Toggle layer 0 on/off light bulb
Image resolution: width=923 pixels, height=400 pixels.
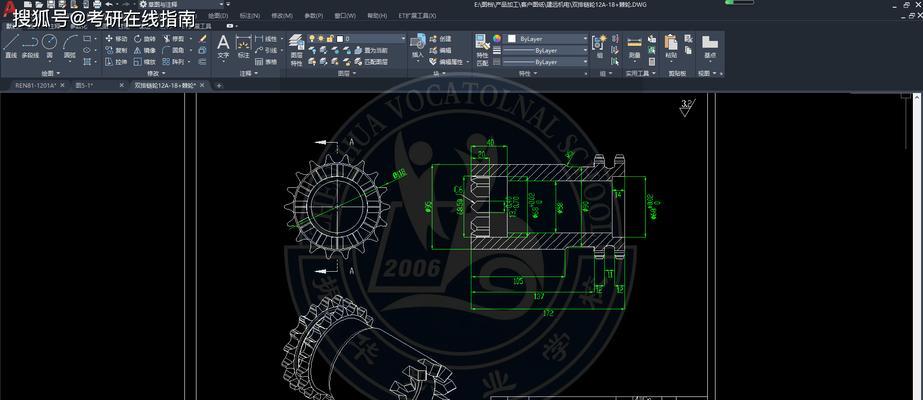[x=312, y=39]
